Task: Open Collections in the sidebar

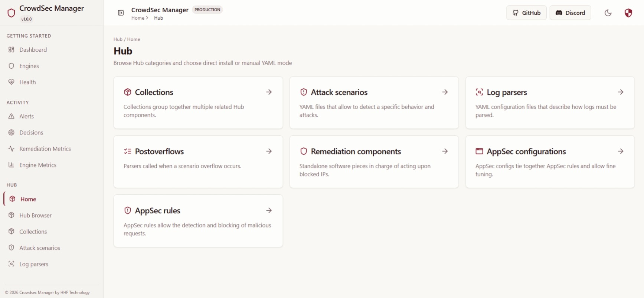Action: point(52,231)
